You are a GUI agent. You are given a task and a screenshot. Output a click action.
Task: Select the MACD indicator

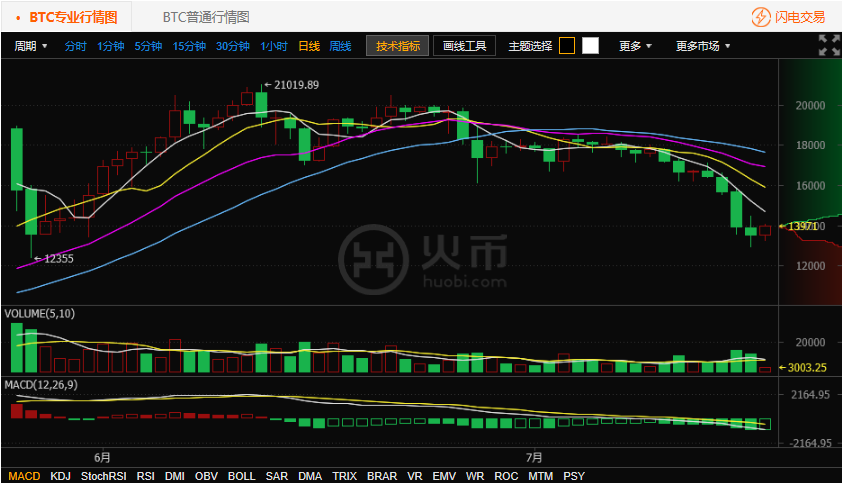pos(23,476)
